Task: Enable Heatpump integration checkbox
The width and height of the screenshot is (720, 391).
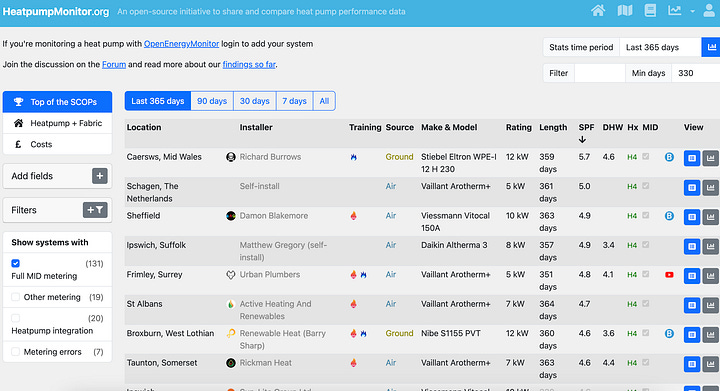Action: tap(16, 318)
